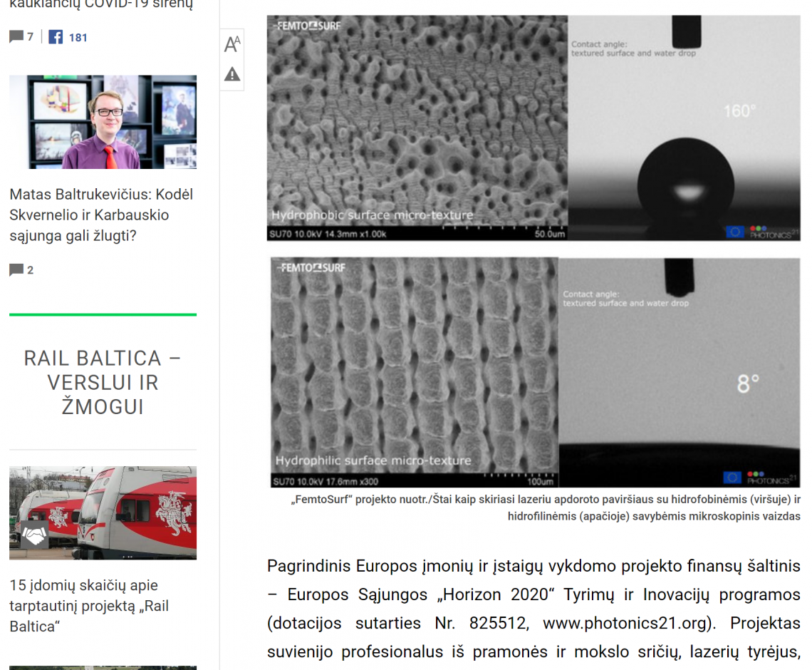Open the 7 comments bubble icon
Viewport: 812px width, 670px height.
pos(16,36)
